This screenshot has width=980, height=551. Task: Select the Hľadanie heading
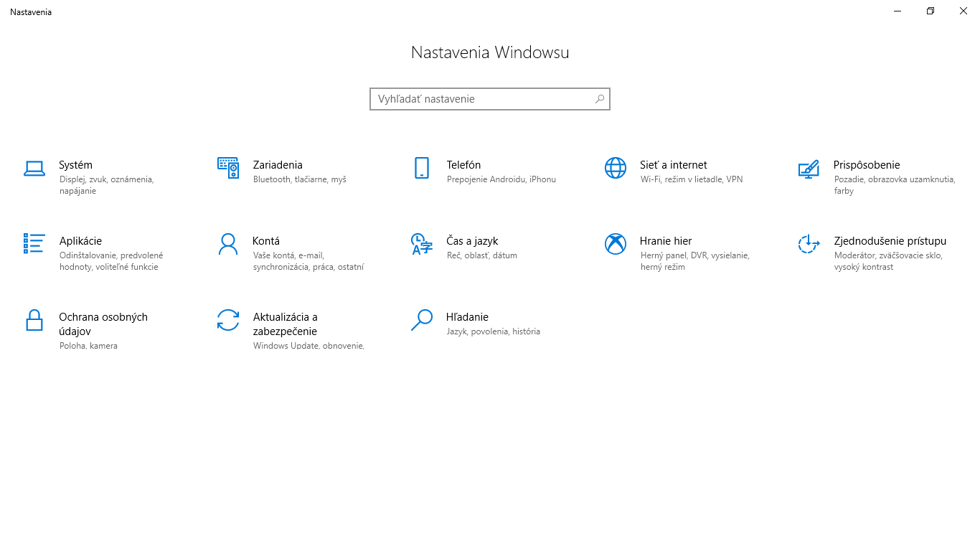(467, 317)
